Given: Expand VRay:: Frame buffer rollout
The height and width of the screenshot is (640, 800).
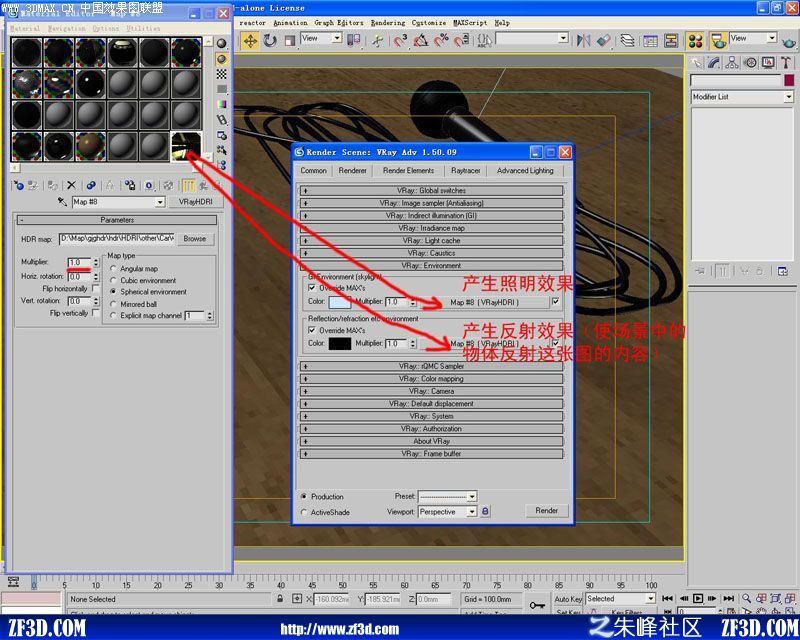Looking at the screenshot, I should 432,454.
